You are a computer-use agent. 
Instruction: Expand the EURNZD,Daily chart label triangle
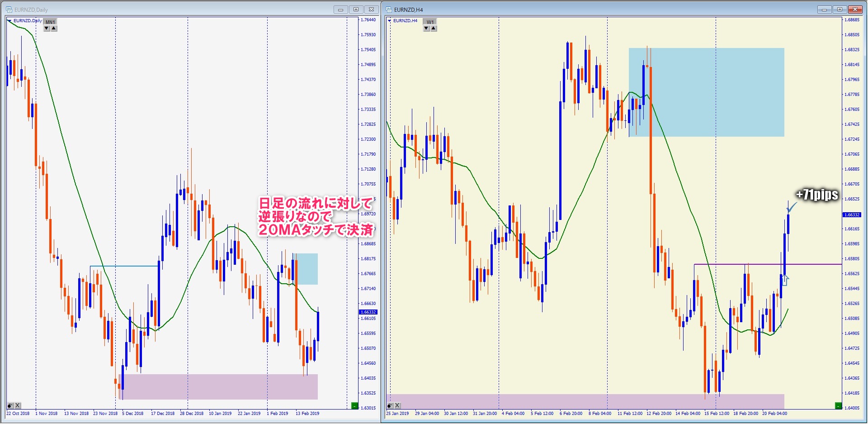(x=9, y=21)
